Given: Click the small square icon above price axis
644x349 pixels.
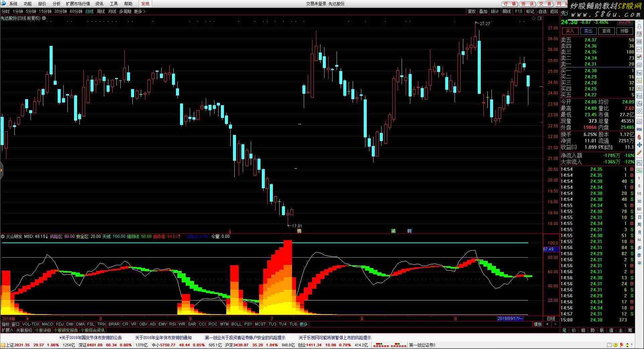Looking at the screenshot, I should pyautogui.click(x=540, y=18).
